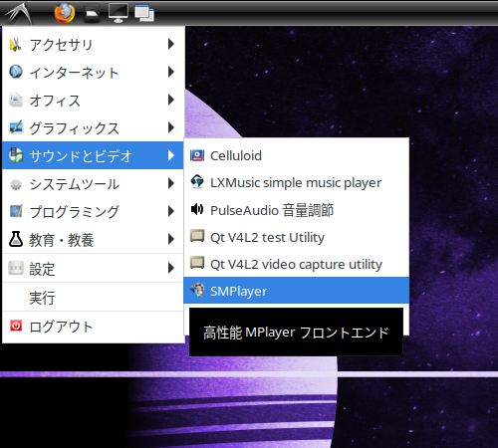Click the Qt V4L2 video capture icon
Screen dimensions: 498x448
(x=197, y=263)
